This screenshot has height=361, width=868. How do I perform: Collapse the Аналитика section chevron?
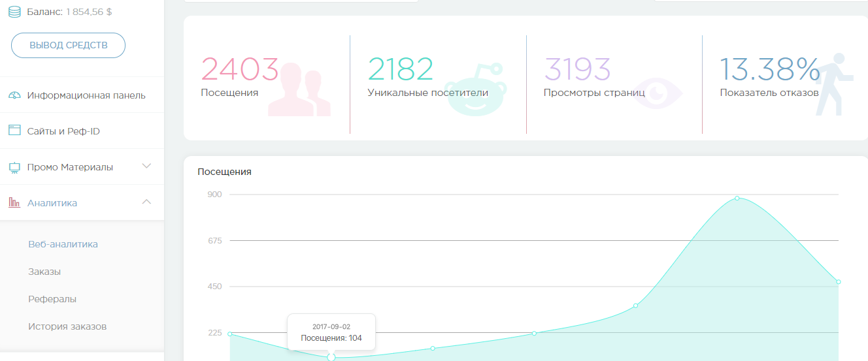[147, 202]
